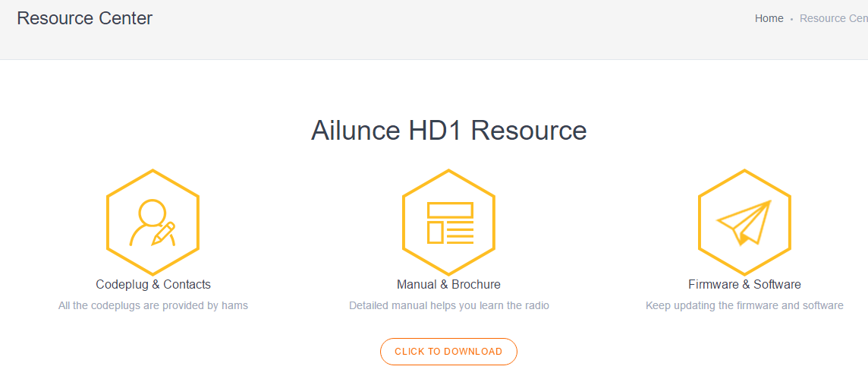Click 'Keep updating the firmware and software' text
868x379 pixels.
click(x=744, y=305)
